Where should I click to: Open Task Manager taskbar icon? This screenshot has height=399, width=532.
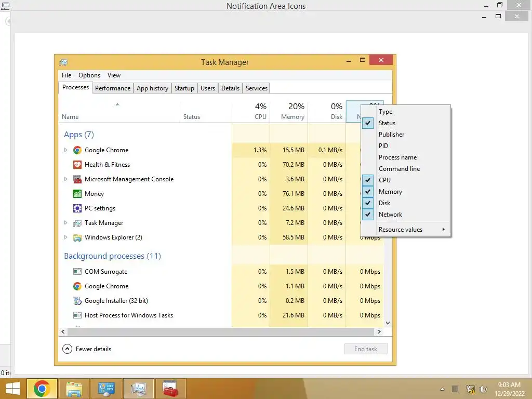tap(138, 389)
